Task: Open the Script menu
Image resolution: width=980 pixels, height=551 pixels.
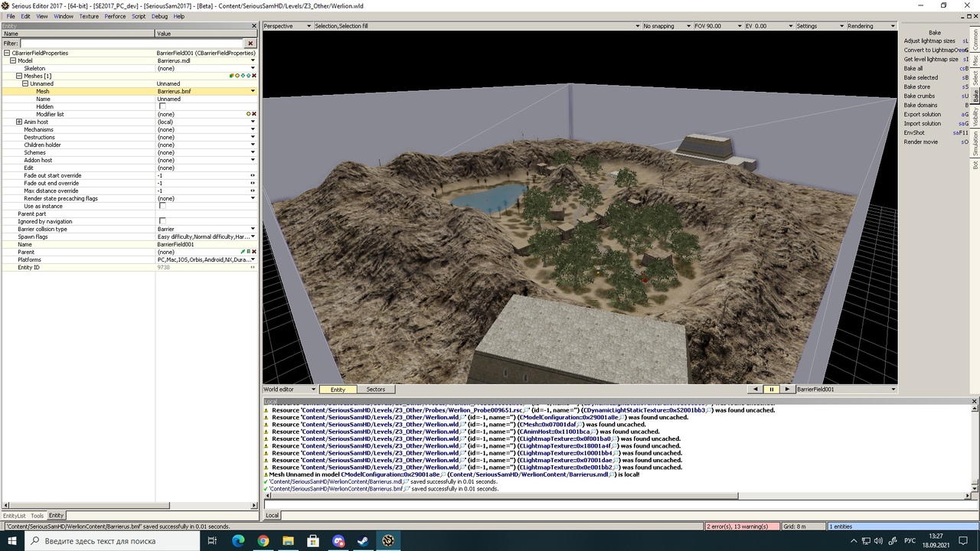Action: point(139,16)
